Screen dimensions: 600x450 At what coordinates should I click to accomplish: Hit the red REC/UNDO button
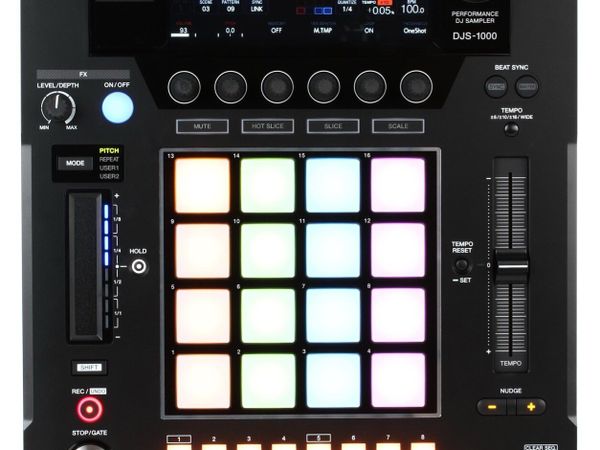[x=91, y=408]
